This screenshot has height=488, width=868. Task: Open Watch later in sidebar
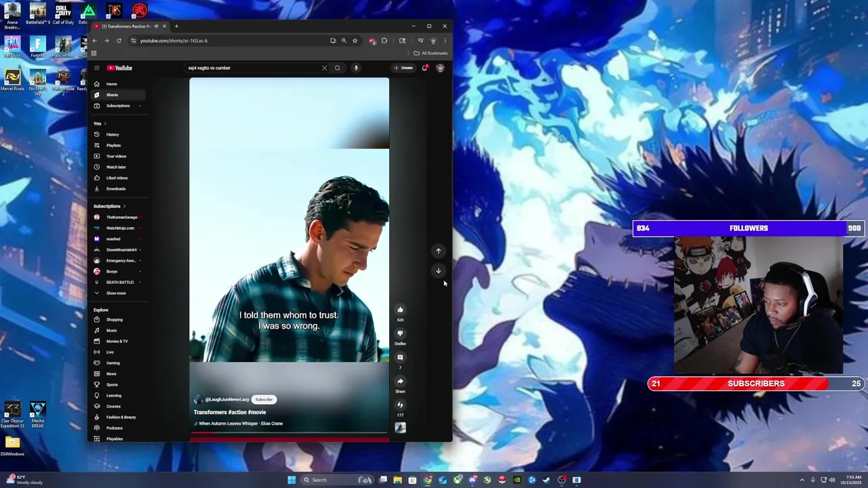pyautogui.click(x=119, y=167)
